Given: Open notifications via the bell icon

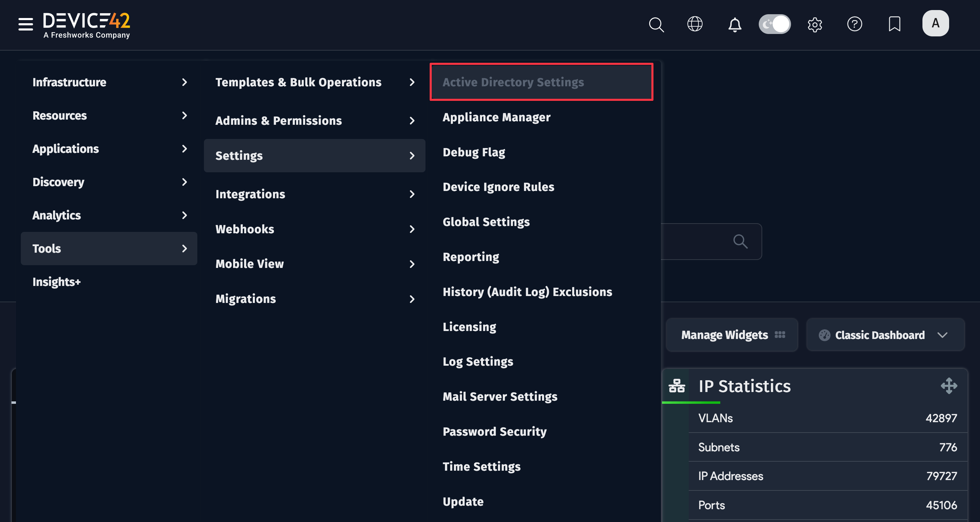Looking at the screenshot, I should click(734, 24).
